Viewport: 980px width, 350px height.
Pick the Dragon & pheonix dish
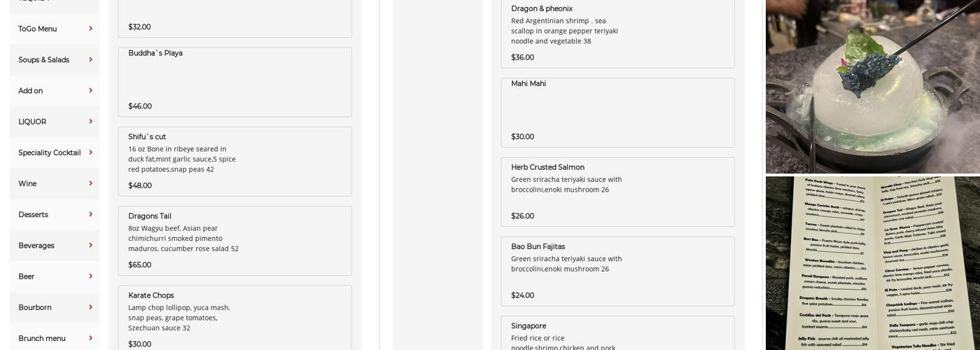coord(617,34)
